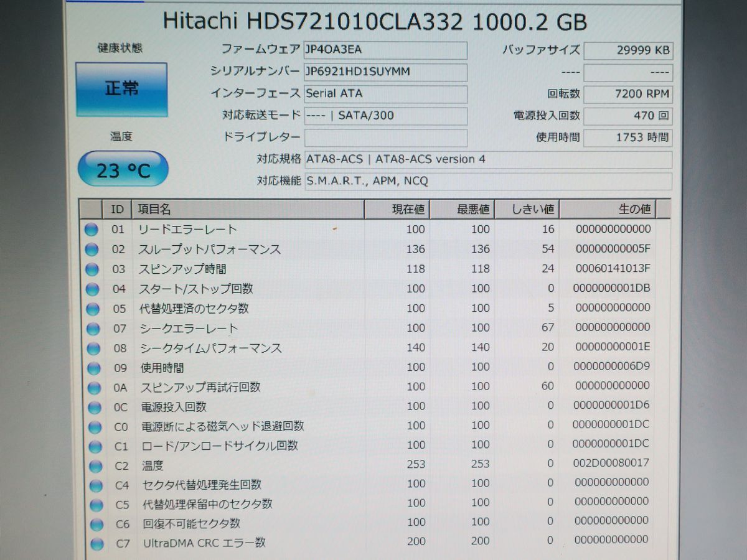Select the 回復不可能セクタ数 attribute name

192,524
